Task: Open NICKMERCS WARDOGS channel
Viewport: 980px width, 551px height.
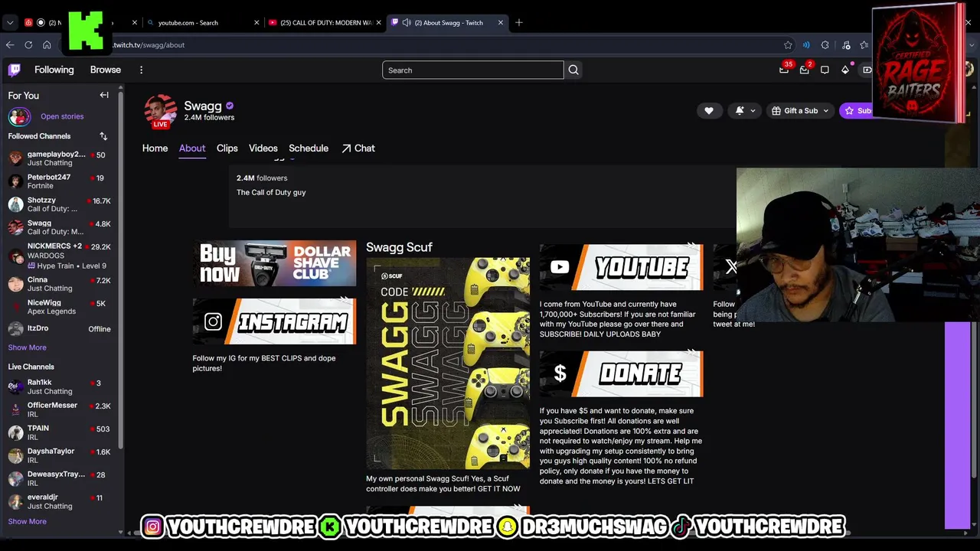Action: 60,256
